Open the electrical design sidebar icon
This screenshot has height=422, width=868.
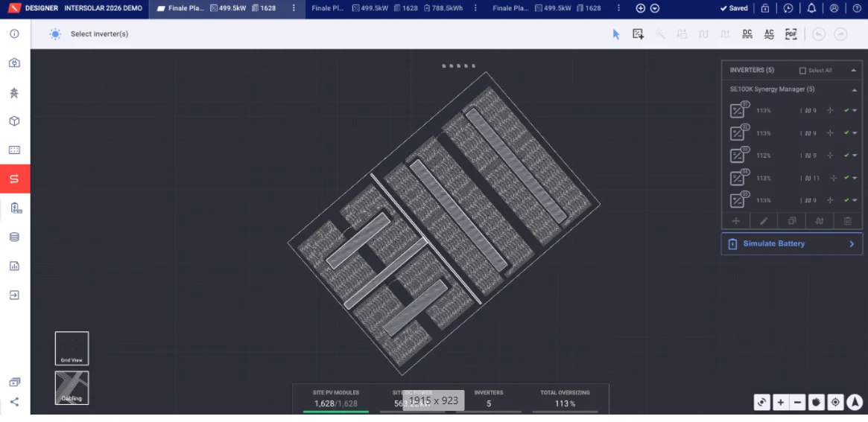point(14,179)
